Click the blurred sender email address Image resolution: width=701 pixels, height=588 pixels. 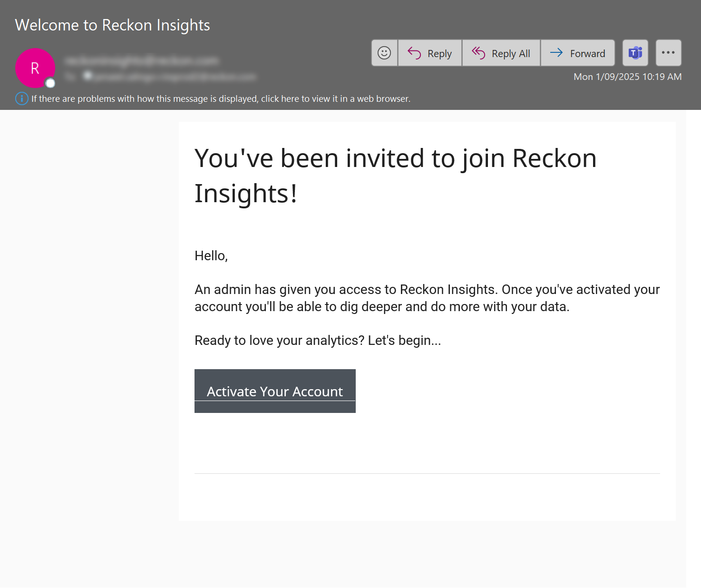pyautogui.click(x=142, y=61)
